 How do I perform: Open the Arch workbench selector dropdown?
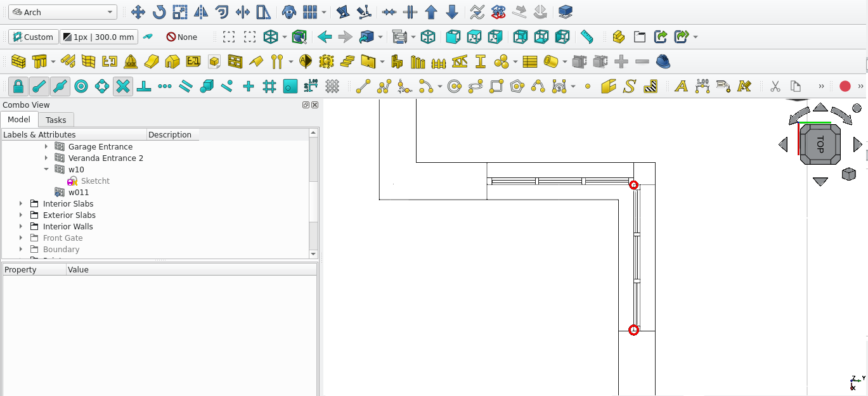(62, 12)
